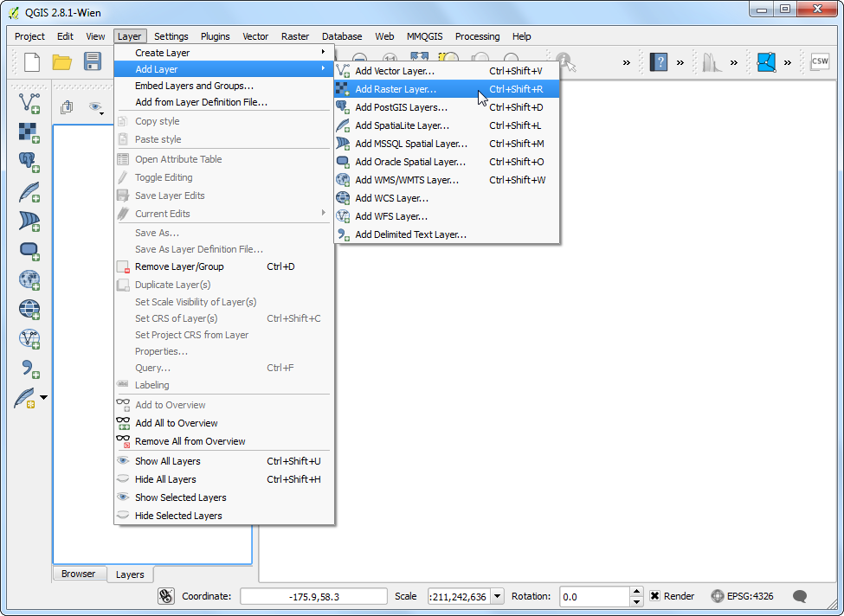Click Add Oracle Spatial Layer icon in sidebar
This screenshot has width=844, height=616.
(x=29, y=251)
